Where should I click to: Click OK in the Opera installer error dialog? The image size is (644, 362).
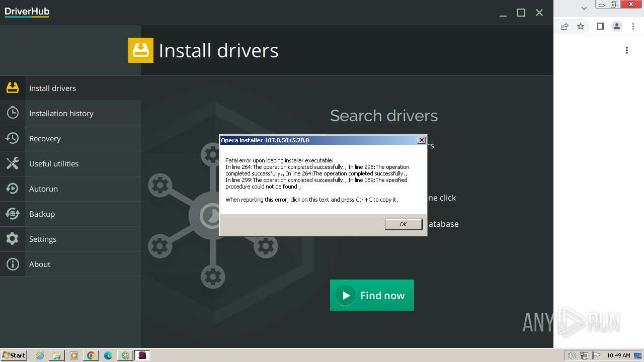404,224
